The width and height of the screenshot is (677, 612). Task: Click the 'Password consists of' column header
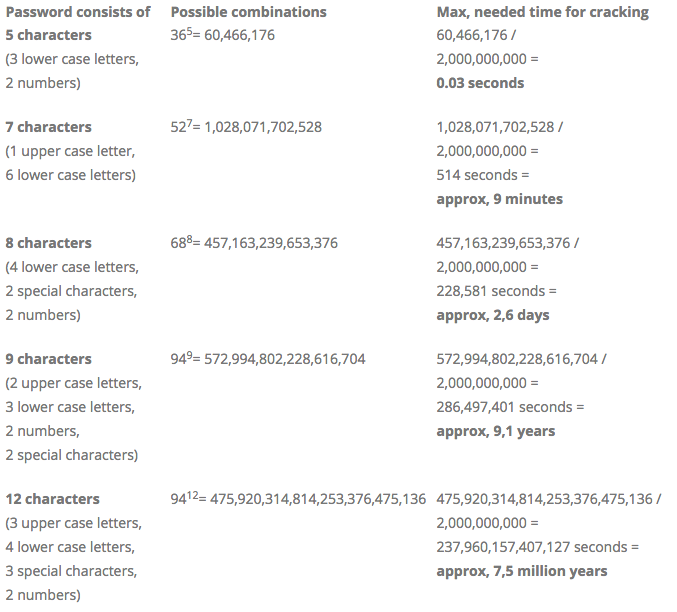click(78, 12)
